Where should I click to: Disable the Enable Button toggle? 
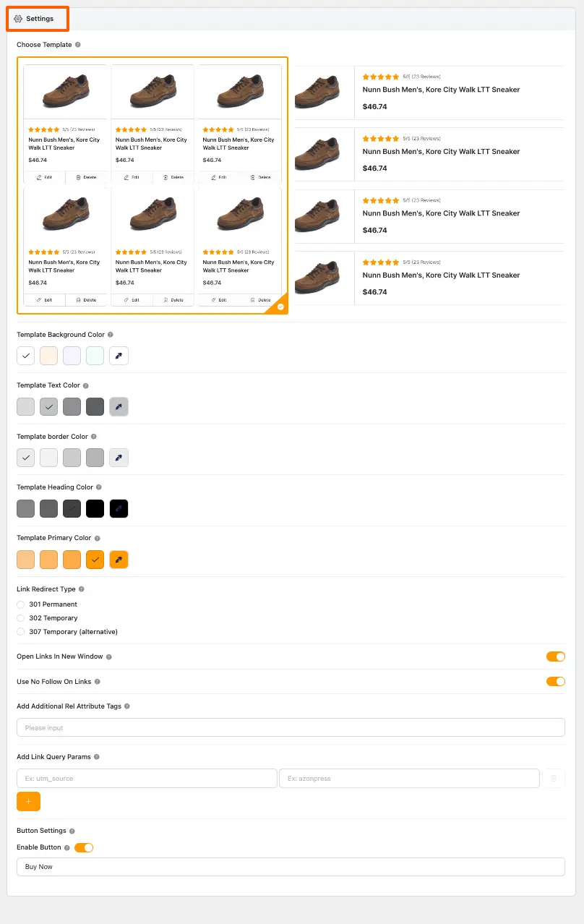tap(84, 847)
